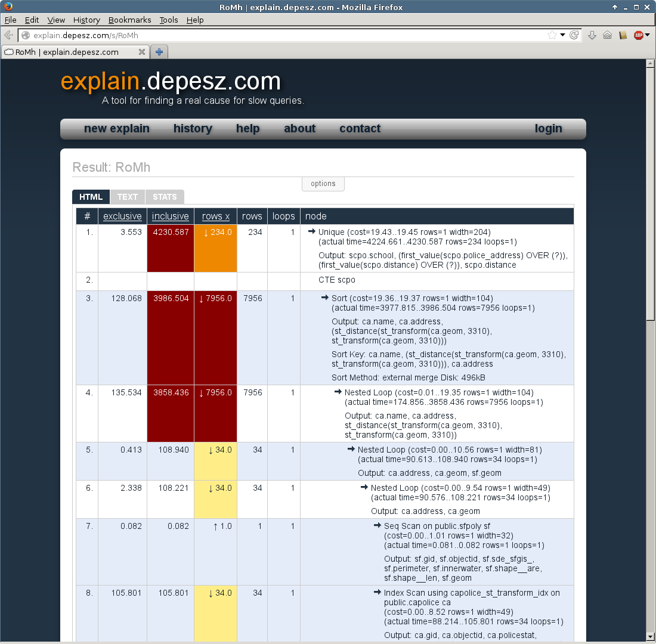Viewport: 656px width, 644px height.
Task: Select the RoMh explain.depesz.com tab
Action: (x=75, y=52)
